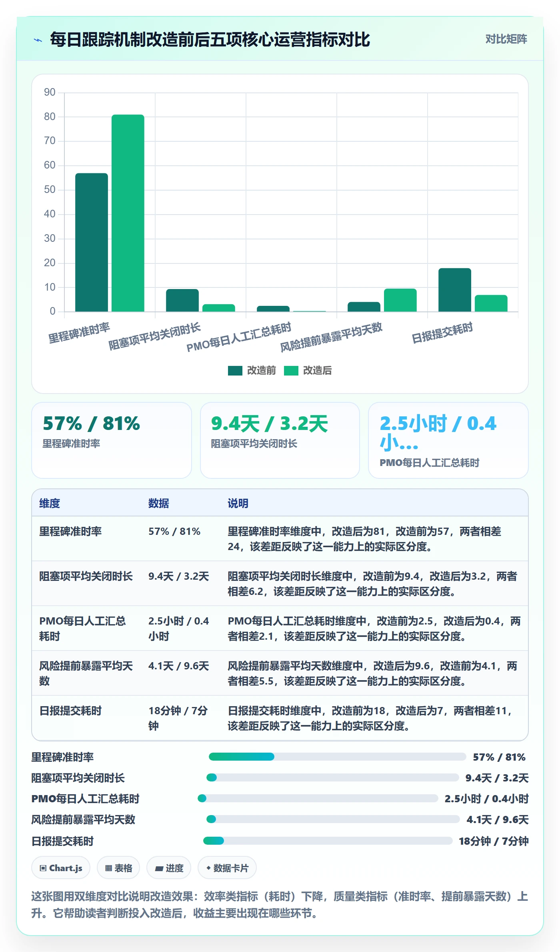Click the Chart.js tag chip
Viewport: 560px width, 952px height.
click(x=61, y=868)
